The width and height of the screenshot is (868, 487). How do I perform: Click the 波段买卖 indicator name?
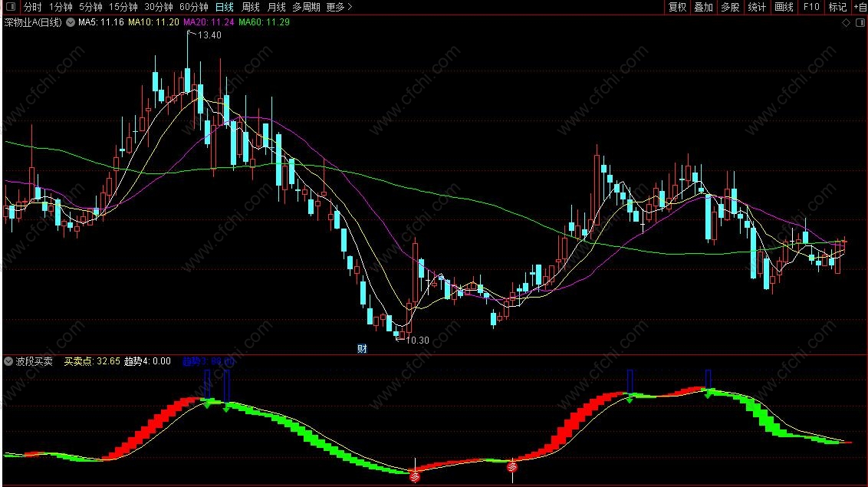[35, 361]
